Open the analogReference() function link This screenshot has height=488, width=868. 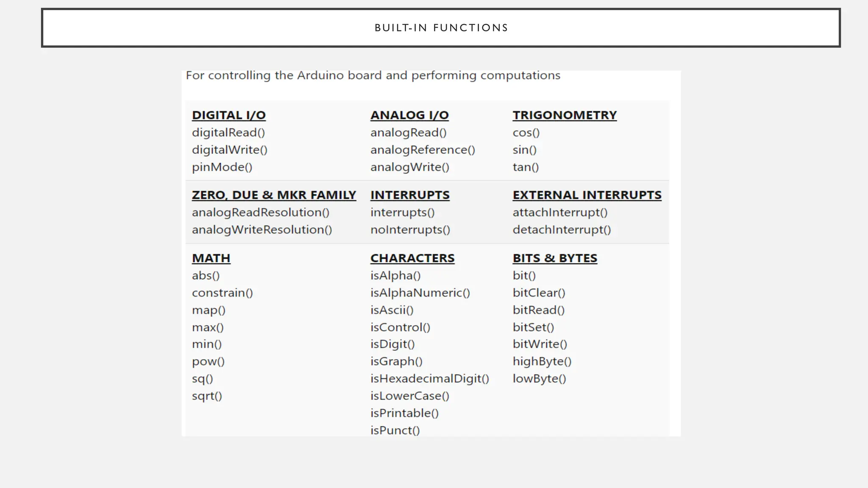pos(423,150)
